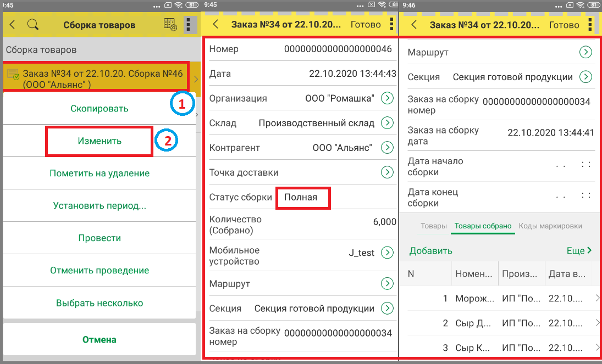Image resolution: width=602 pixels, height=364 pixels.
Task: Tap Добавить above the goods table
Action: (x=431, y=251)
